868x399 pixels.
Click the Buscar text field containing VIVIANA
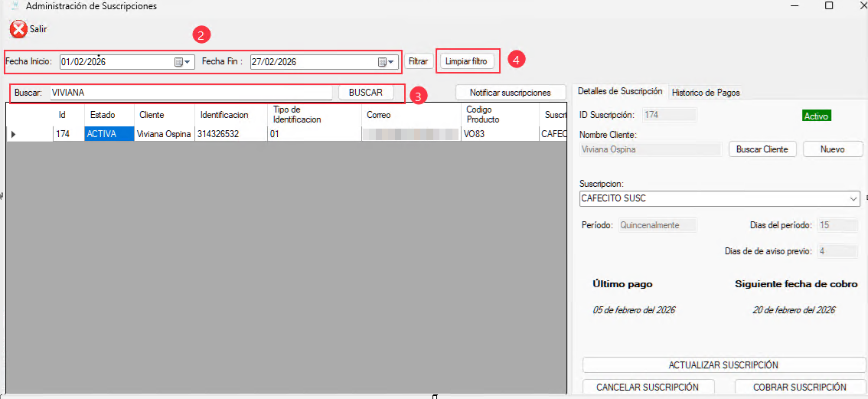(x=190, y=93)
